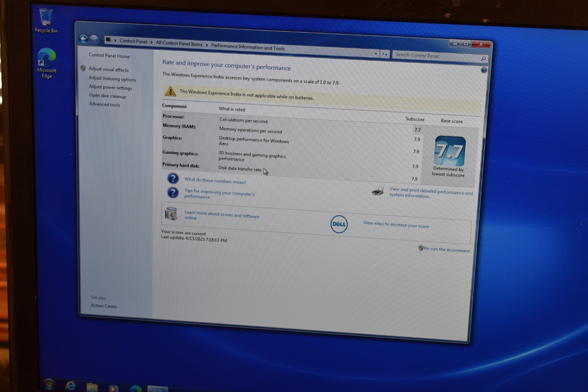Open recent pages dropdown beside Forward button
Screen dimensions: 588x392
101,40
